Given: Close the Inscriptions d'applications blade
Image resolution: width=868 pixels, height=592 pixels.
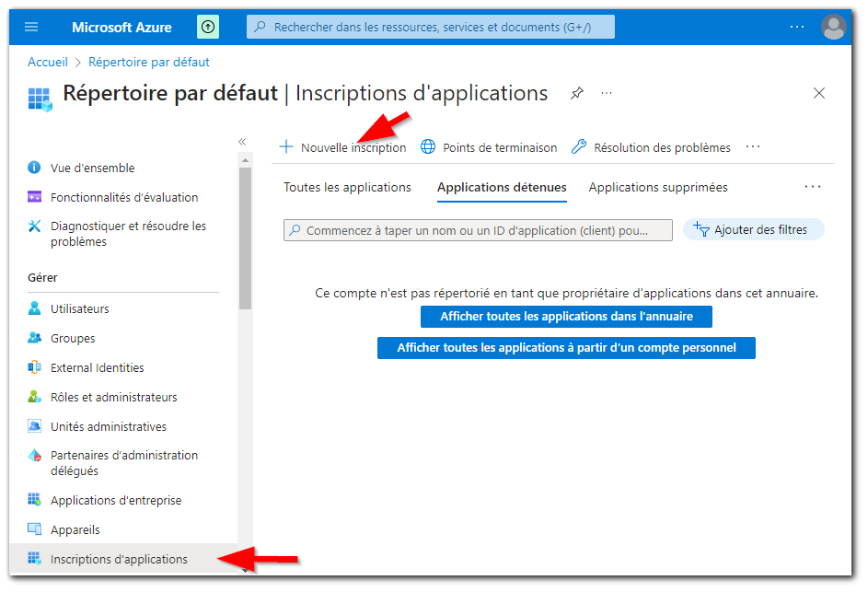Looking at the screenshot, I should click(x=819, y=93).
